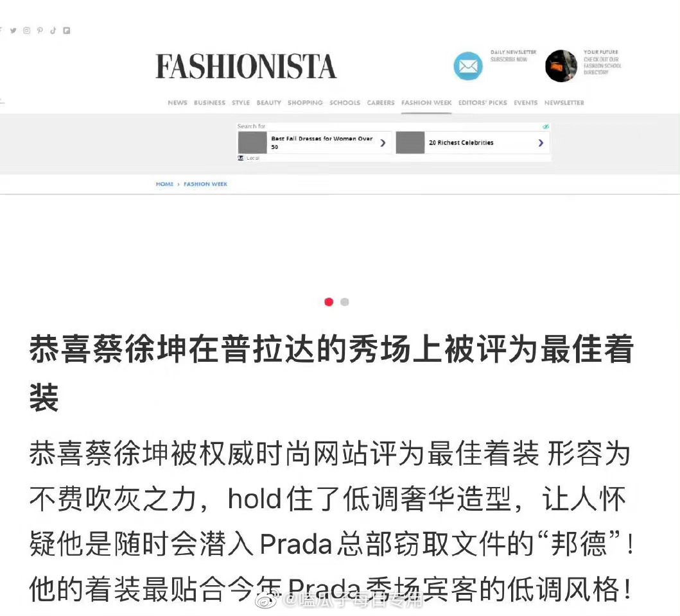
Task: Open arrow for Best Fall Dresses ad
Action: pyautogui.click(x=383, y=142)
